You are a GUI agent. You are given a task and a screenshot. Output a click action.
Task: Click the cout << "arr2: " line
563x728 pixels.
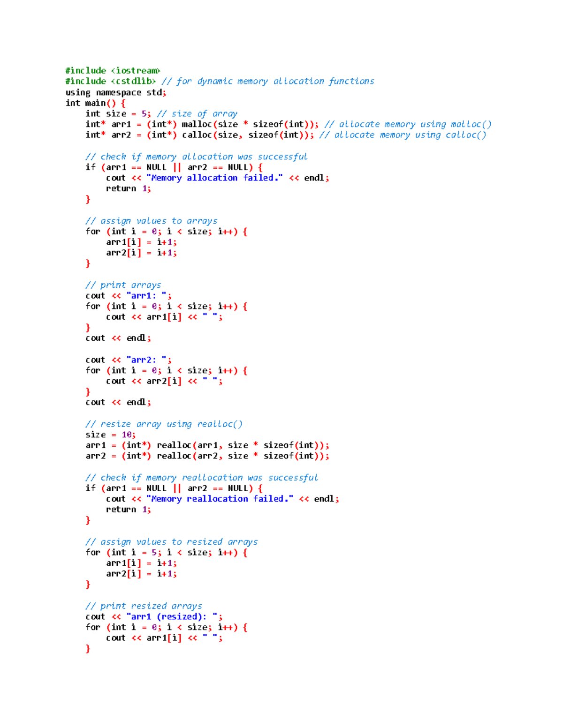[x=129, y=360]
